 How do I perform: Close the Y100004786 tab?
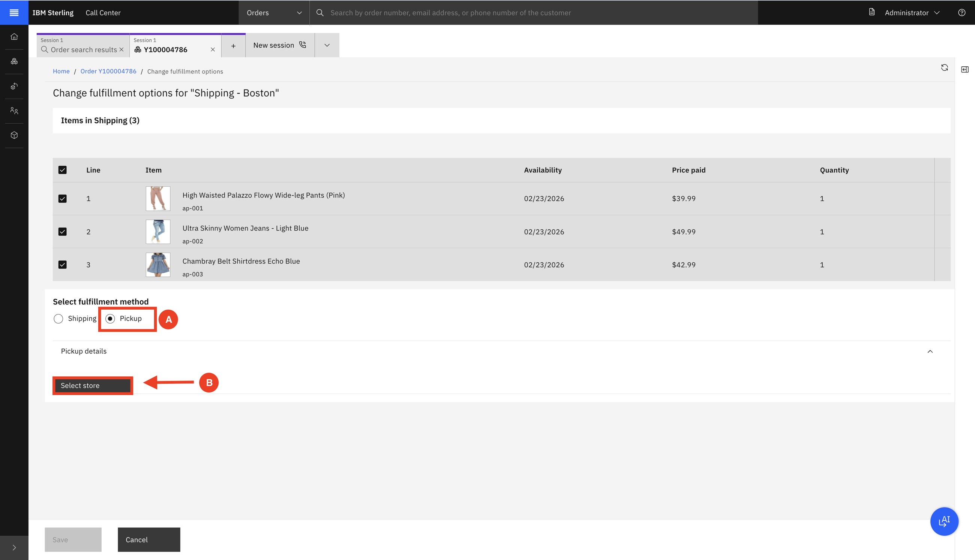click(x=212, y=49)
